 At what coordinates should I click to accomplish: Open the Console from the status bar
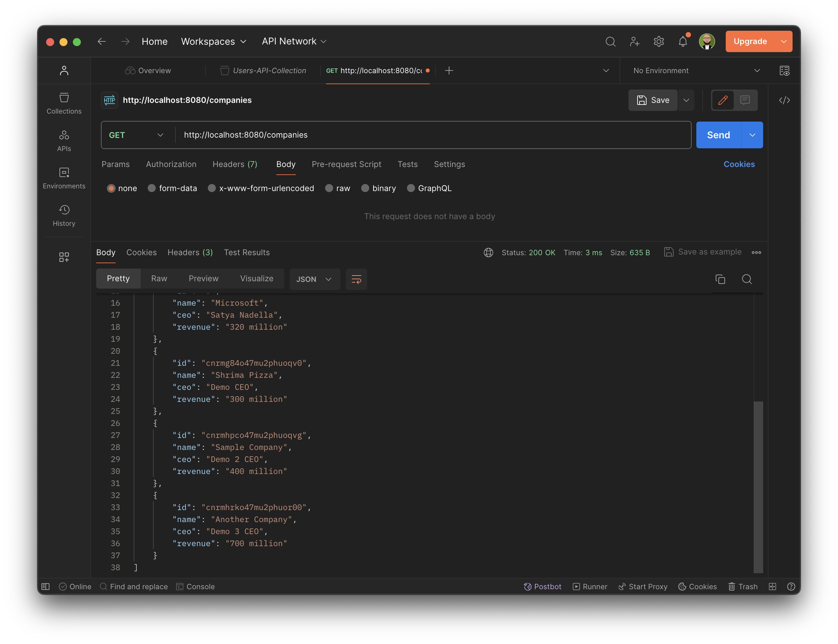pyautogui.click(x=195, y=587)
